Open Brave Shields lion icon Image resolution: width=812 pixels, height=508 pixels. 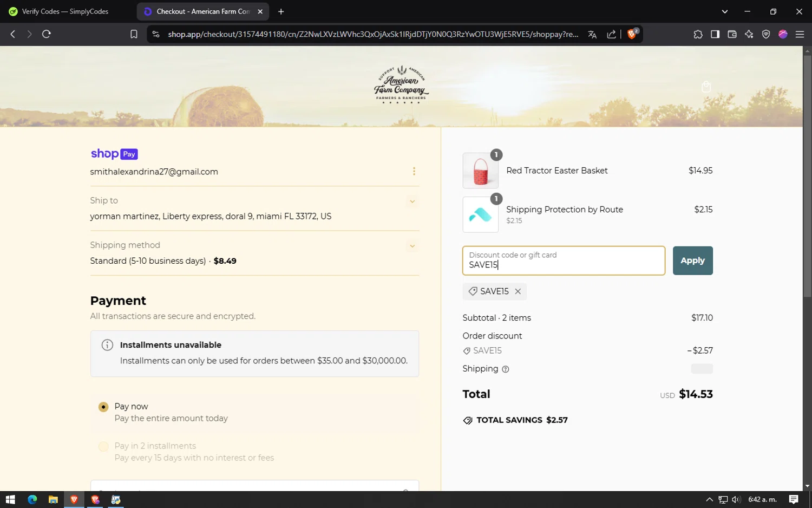[632, 34]
